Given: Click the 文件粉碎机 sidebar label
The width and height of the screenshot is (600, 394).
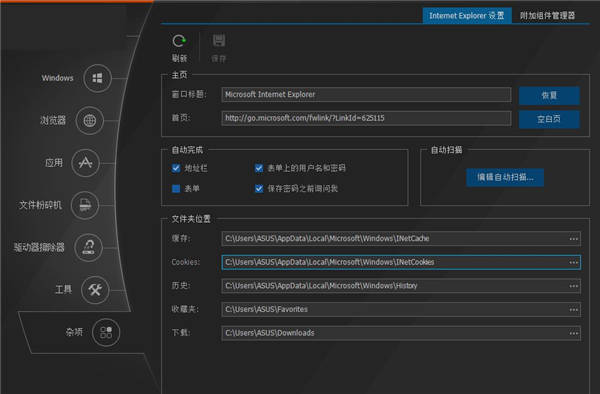Looking at the screenshot, I should click(41, 205).
